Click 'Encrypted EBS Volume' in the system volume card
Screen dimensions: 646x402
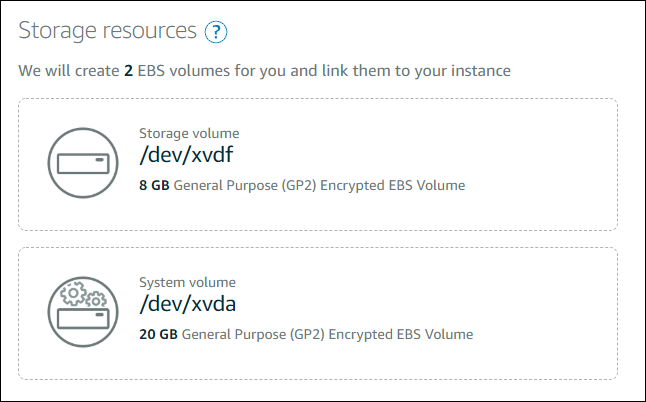[x=402, y=334]
